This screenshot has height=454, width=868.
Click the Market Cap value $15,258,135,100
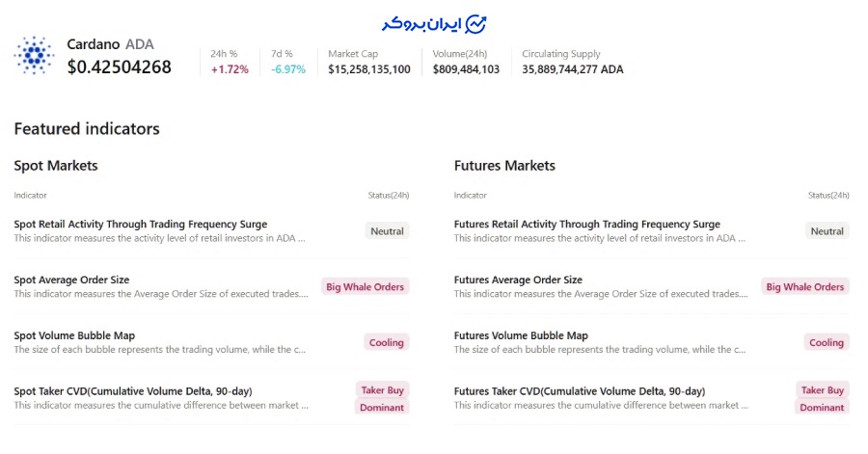pos(368,69)
